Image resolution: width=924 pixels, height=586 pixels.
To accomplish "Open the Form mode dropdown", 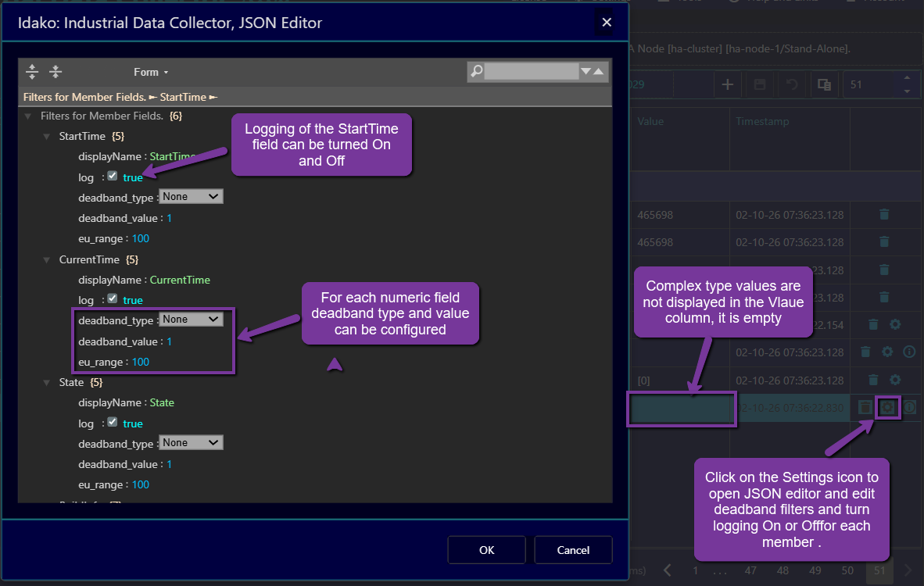I will click(150, 72).
